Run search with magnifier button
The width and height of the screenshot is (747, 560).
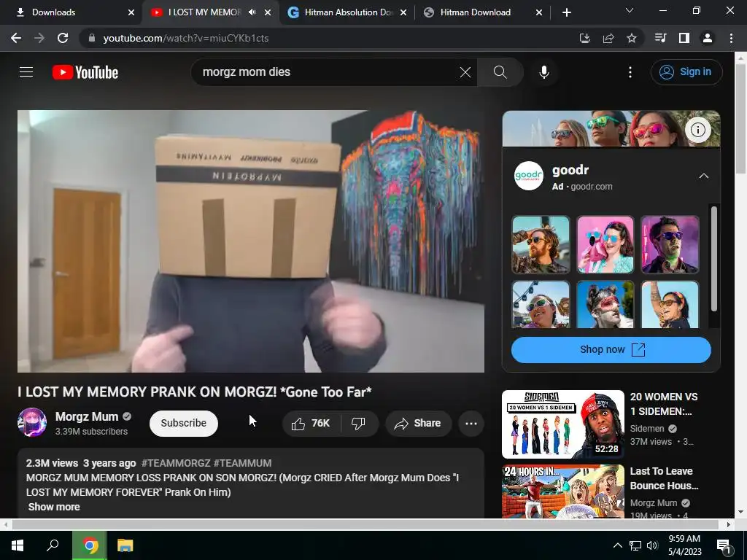point(500,72)
